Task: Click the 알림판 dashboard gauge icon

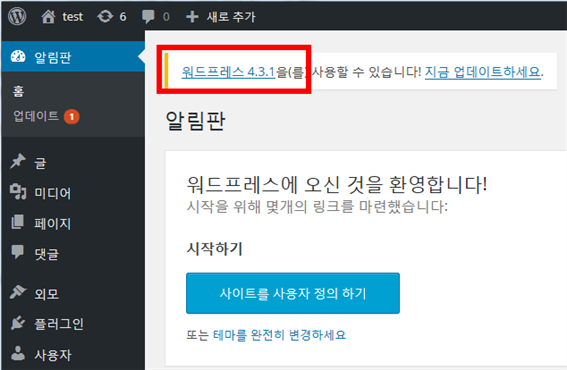Action: [x=18, y=56]
